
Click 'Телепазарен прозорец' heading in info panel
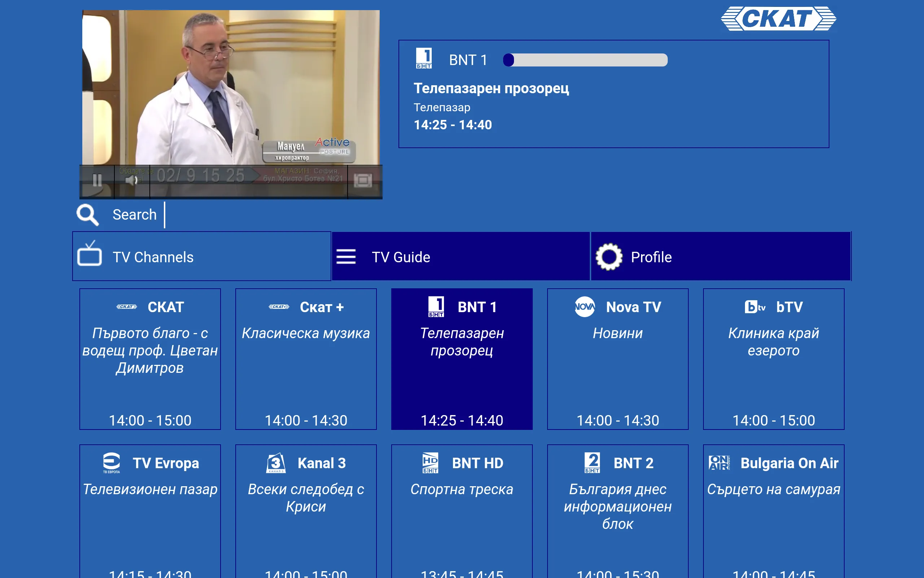(491, 88)
